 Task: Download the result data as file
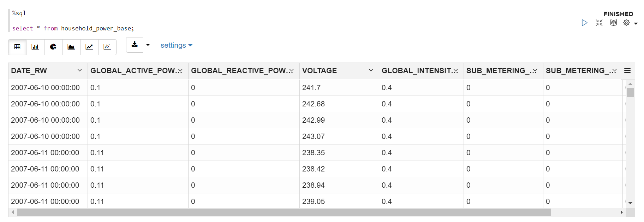[x=135, y=45]
